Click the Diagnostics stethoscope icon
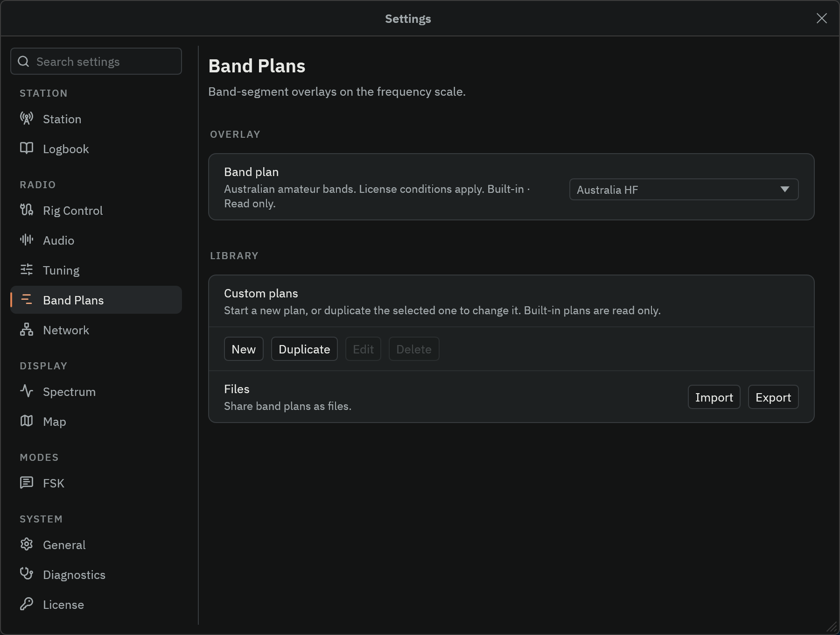The image size is (840, 635). (27, 574)
